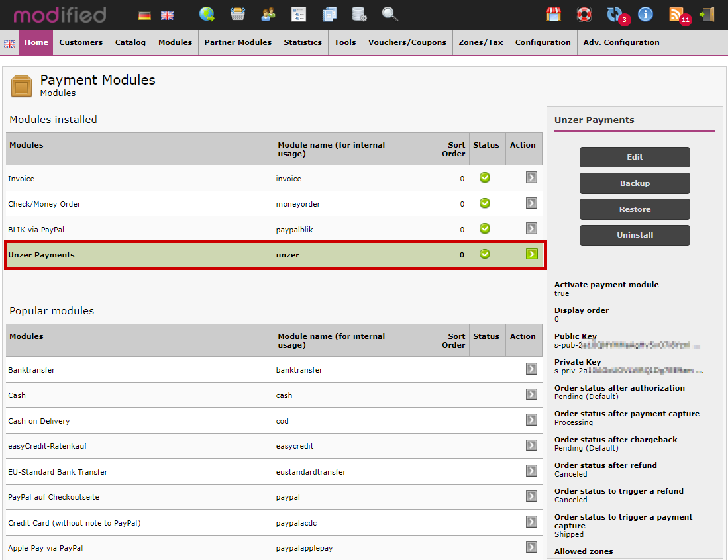Viewport: 728px width, 560px height.
Task: Click action arrow for PayPal auf Checkoutseite
Action: (x=532, y=496)
